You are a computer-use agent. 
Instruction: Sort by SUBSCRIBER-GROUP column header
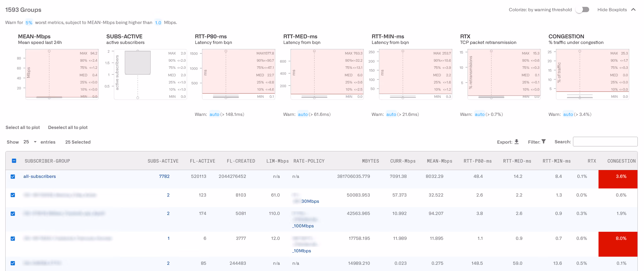click(x=47, y=161)
